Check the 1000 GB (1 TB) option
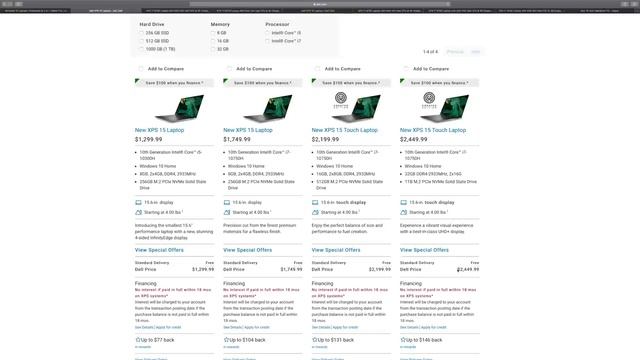640x360 pixels. point(142,49)
